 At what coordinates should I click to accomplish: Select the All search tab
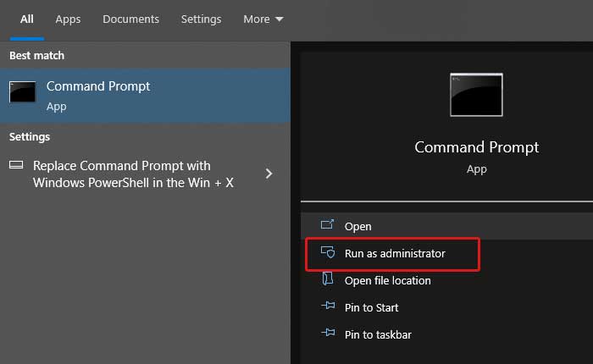point(26,19)
